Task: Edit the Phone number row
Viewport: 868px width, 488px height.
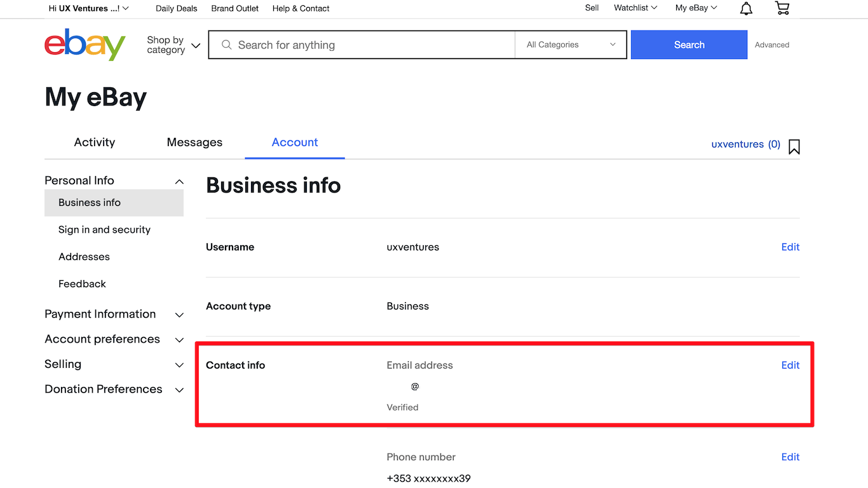Action: pos(790,457)
